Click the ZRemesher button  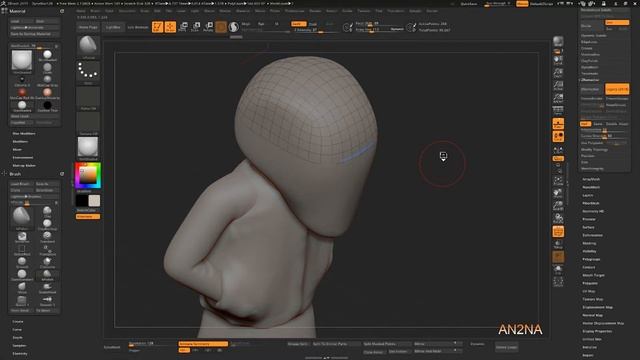click(x=591, y=89)
